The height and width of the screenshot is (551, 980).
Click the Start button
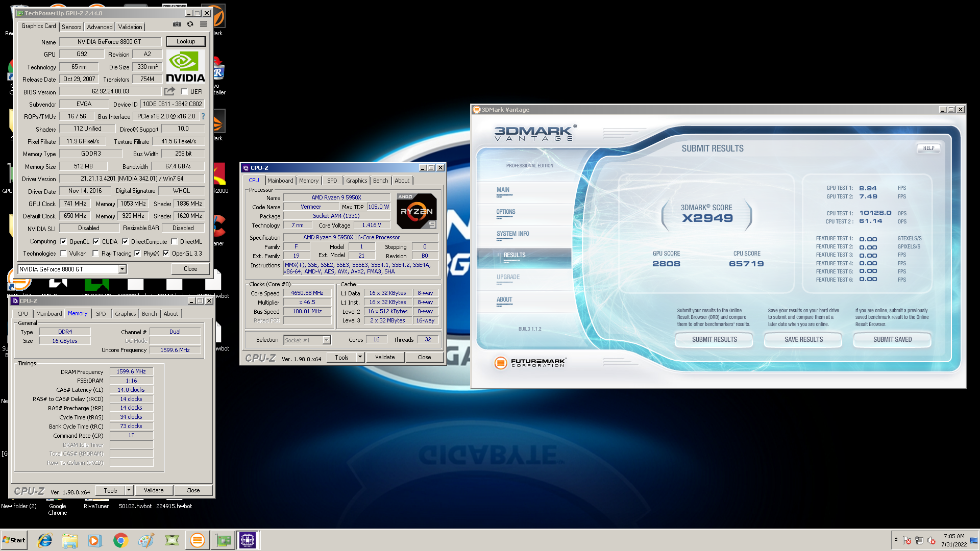(14, 540)
